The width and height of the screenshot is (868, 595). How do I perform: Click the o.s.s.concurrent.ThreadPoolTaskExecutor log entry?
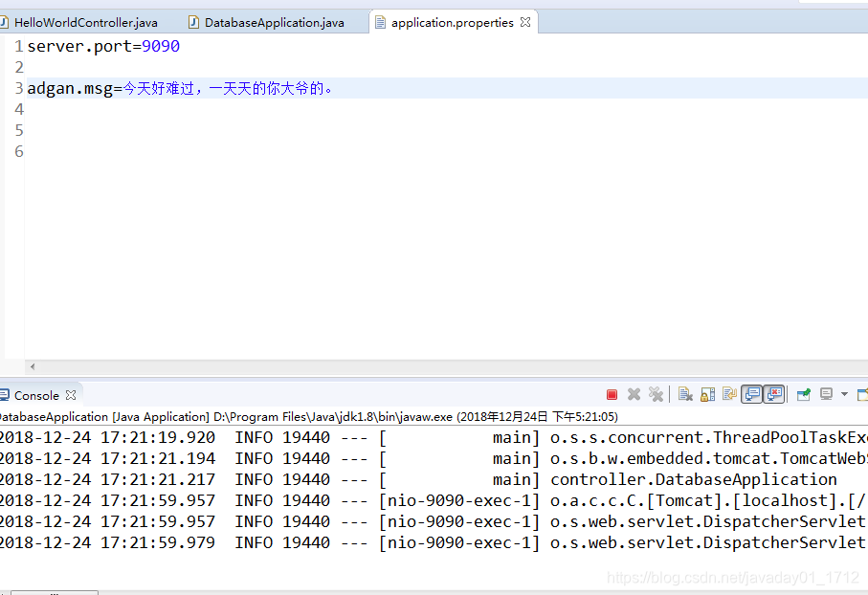tap(708, 437)
